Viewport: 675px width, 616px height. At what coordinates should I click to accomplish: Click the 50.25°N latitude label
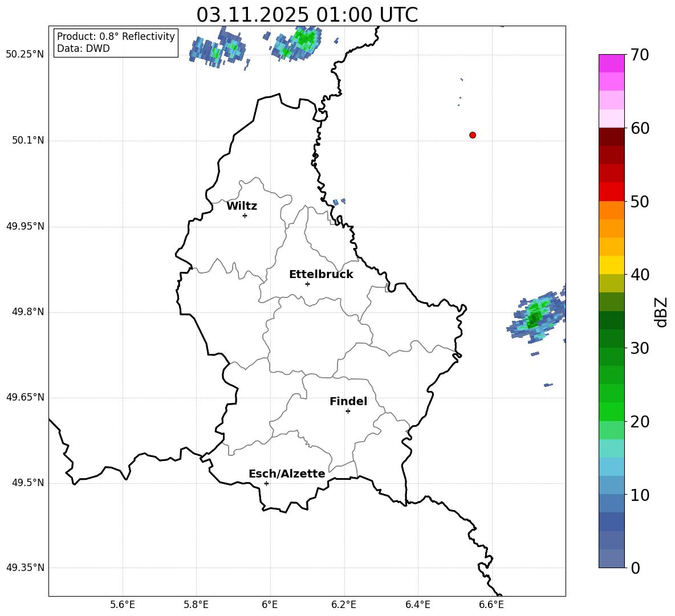(25, 55)
